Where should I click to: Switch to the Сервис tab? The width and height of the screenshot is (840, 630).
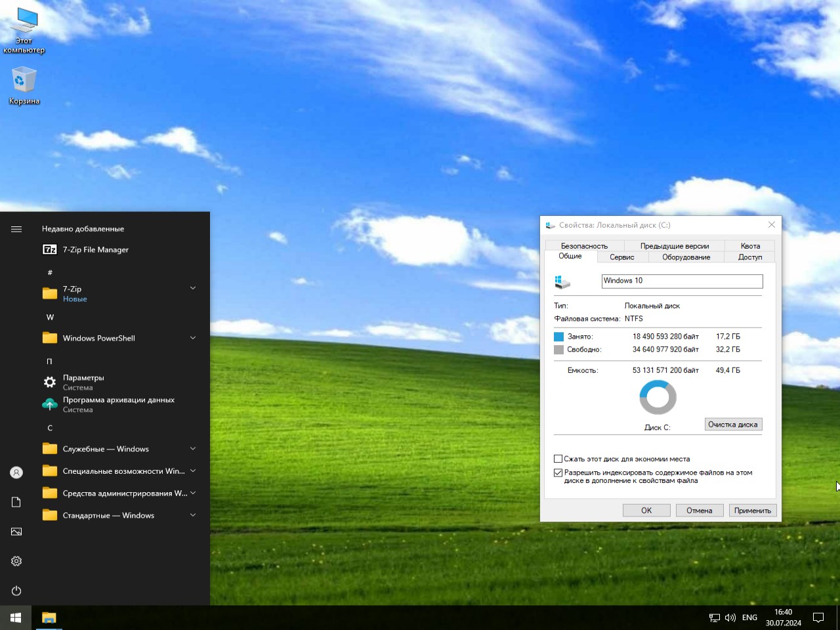pyautogui.click(x=621, y=257)
